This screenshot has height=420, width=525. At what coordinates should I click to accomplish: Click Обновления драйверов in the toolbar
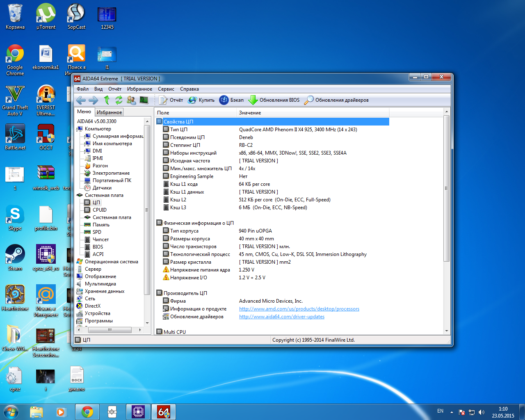coord(336,100)
